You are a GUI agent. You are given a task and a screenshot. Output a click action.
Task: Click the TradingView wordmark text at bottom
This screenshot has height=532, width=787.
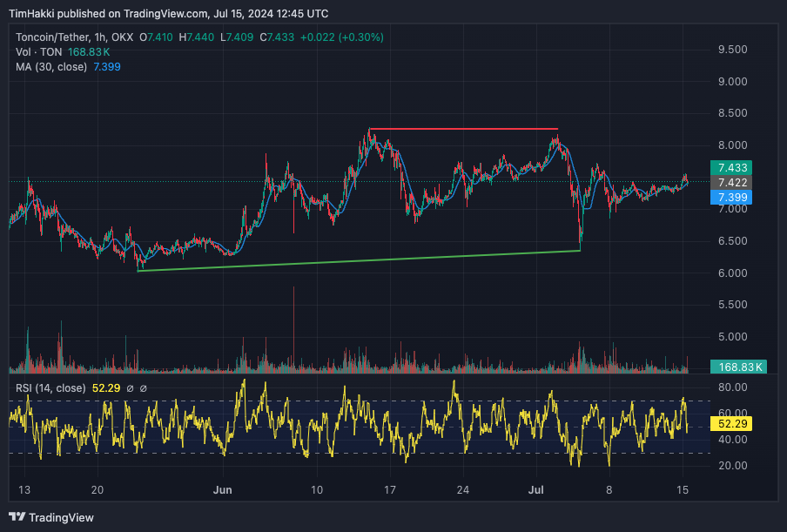(x=61, y=517)
